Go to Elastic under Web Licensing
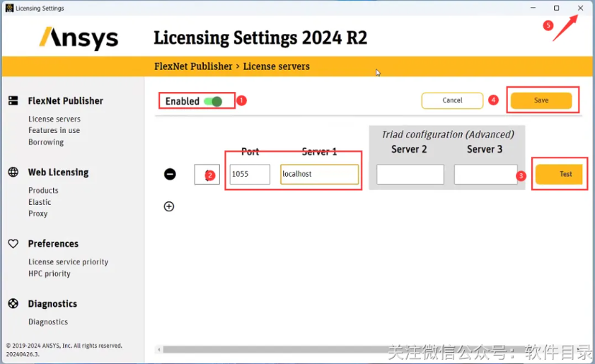 click(x=40, y=202)
